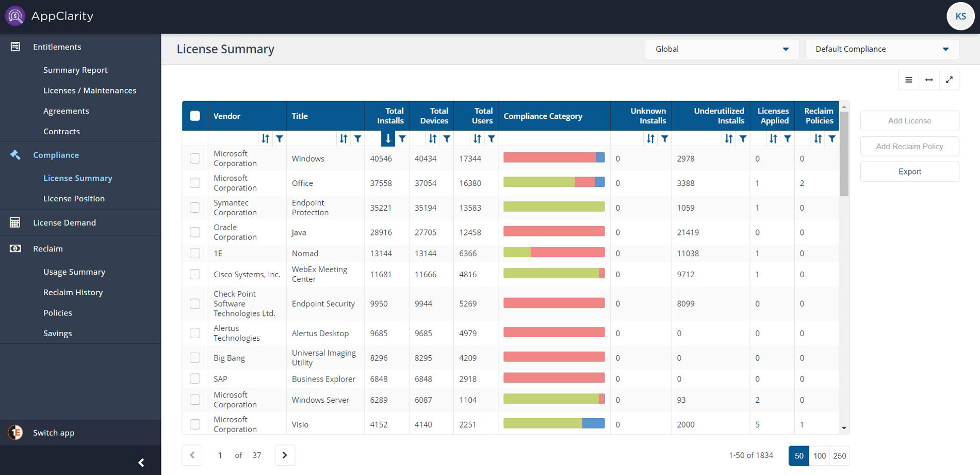Sort by the Title column
The width and height of the screenshot is (980, 475).
pos(343,138)
